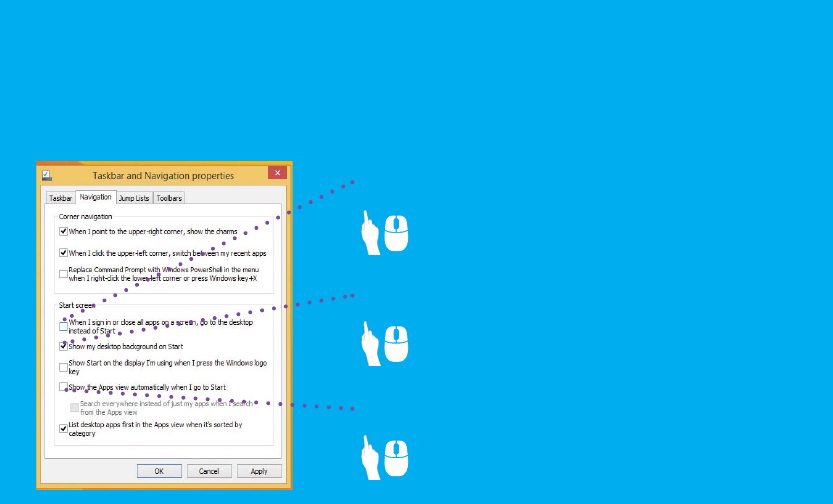This screenshot has width=833, height=504.
Task: Check go to desktop instead of Start
Action: click(63, 326)
